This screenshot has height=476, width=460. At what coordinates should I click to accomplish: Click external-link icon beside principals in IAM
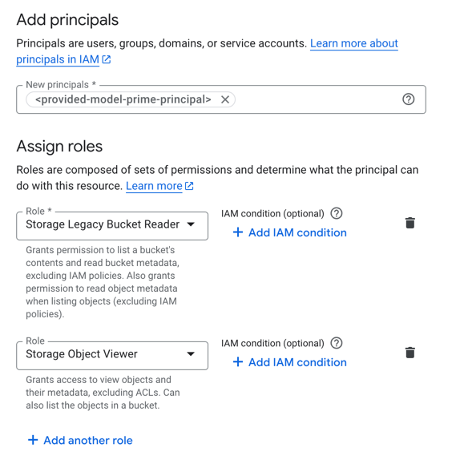click(x=107, y=59)
